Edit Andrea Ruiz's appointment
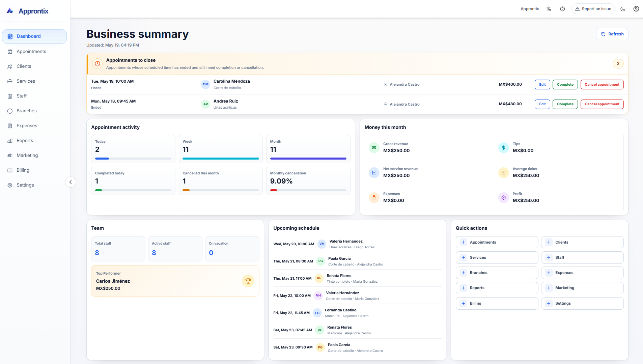The width and height of the screenshot is (643, 364). point(542,104)
